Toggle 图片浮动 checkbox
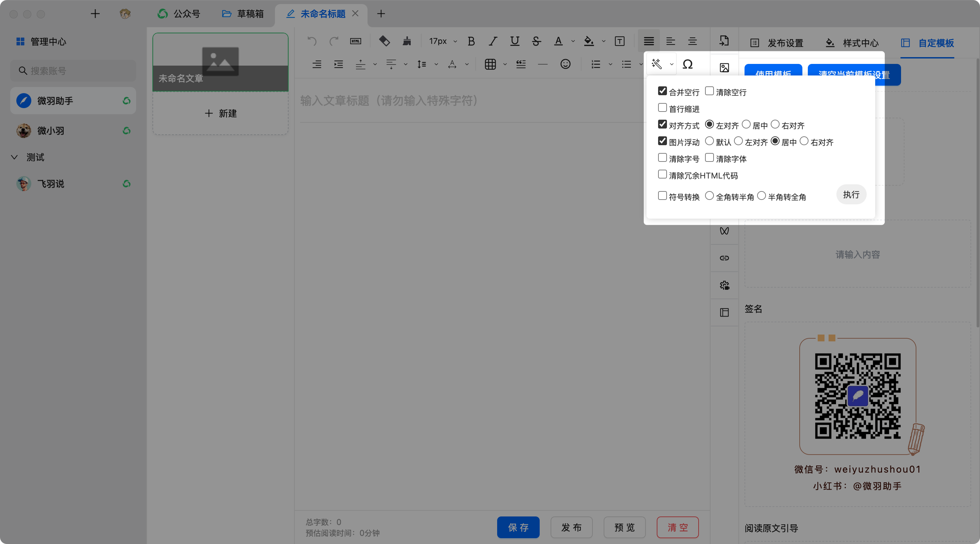The width and height of the screenshot is (980, 544). click(662, 141)
